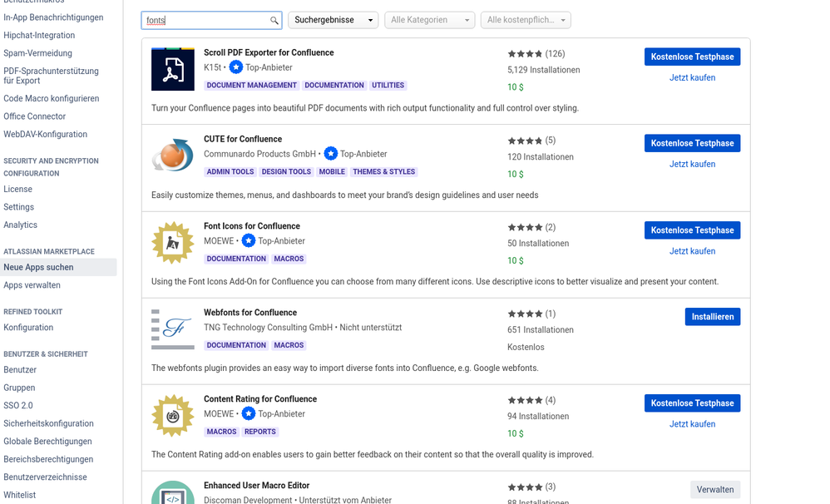Click the star rating of Font Icons

point(525,226)
